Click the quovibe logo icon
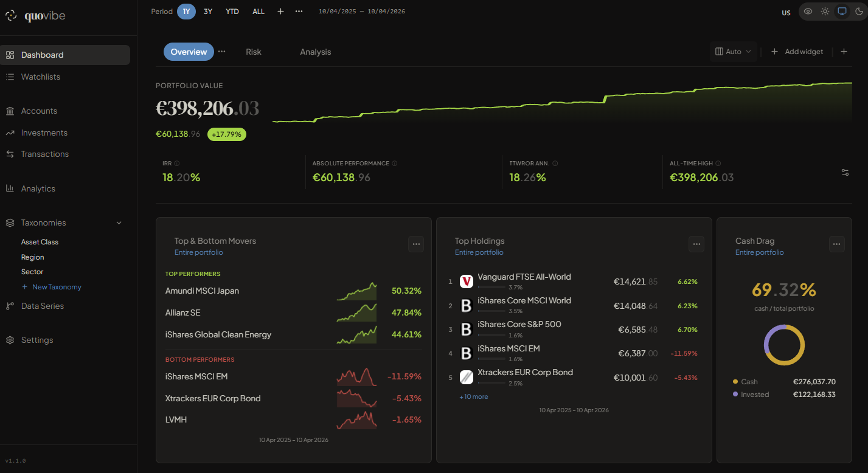 tap(11, 16)
